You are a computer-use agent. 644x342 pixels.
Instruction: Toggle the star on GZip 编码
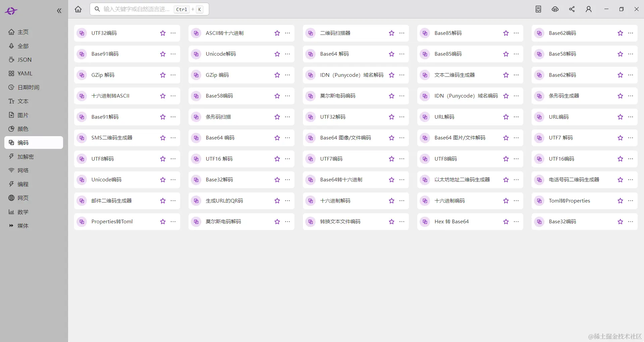click(277, 75)
